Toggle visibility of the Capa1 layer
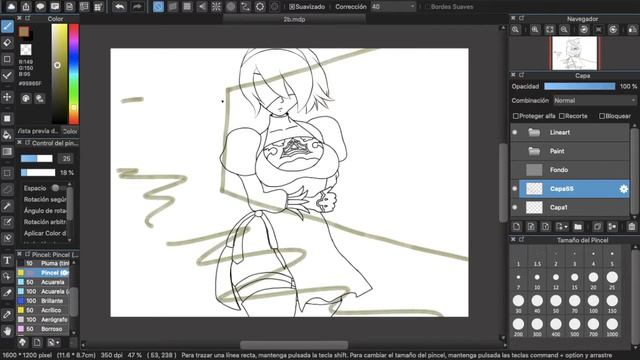 (x=515, y=207)
